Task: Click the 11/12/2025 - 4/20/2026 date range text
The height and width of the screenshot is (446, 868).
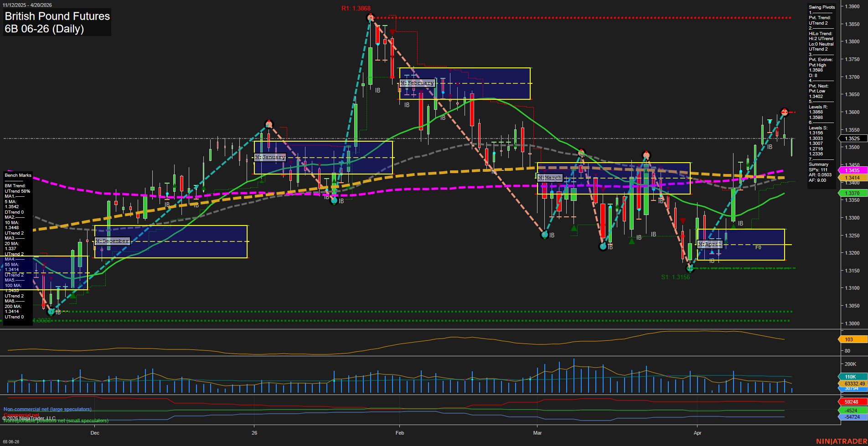Action: 27,4
